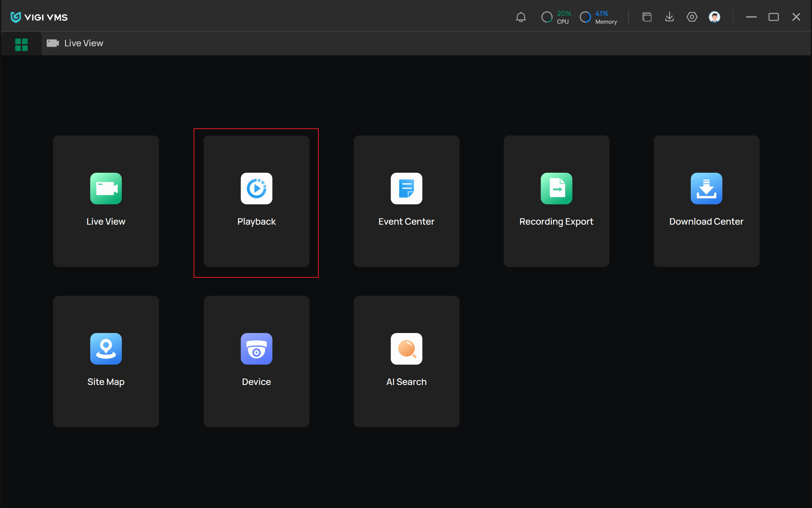Select the green grid home tab

coord(21,44)
